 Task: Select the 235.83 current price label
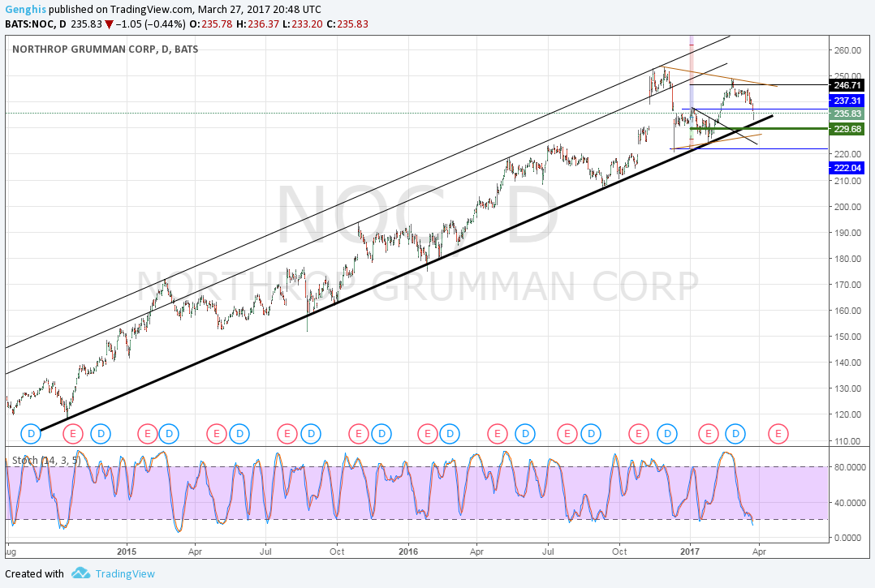point(847,114)
